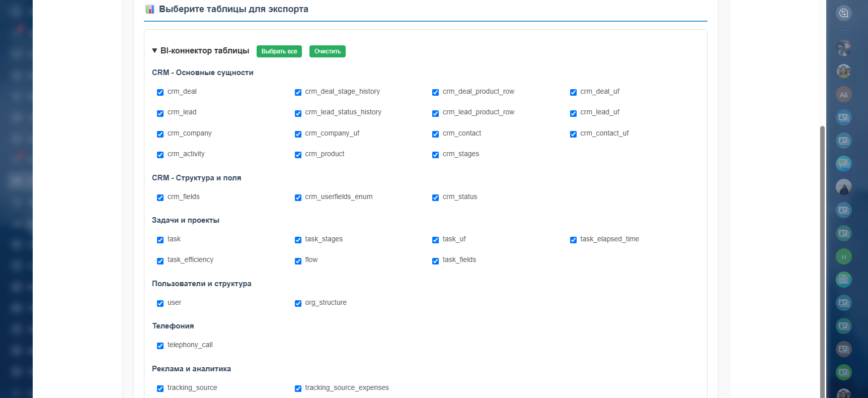The height and width of the screenshot is (398, 868).
Task: Open the chat with the green Н avatar
Action: tap(844, 257)
